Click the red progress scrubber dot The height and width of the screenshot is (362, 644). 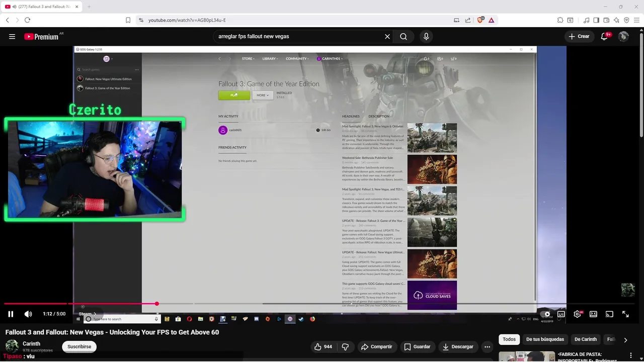157,304
